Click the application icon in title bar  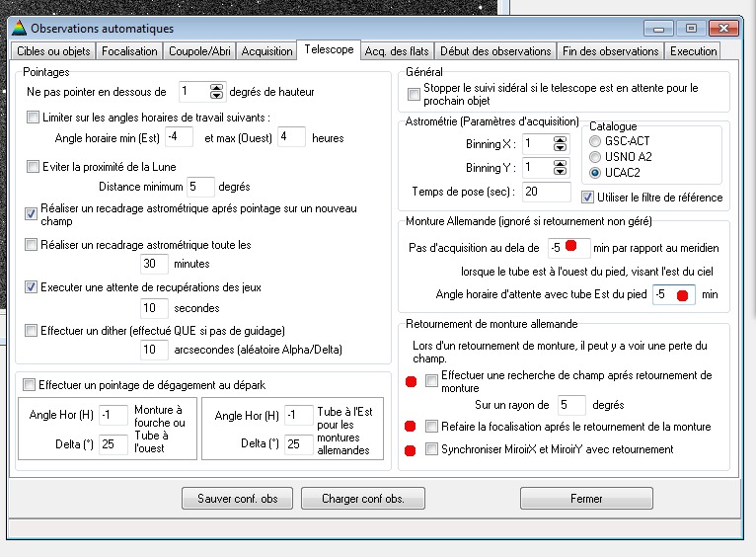(x=19, y=28)
